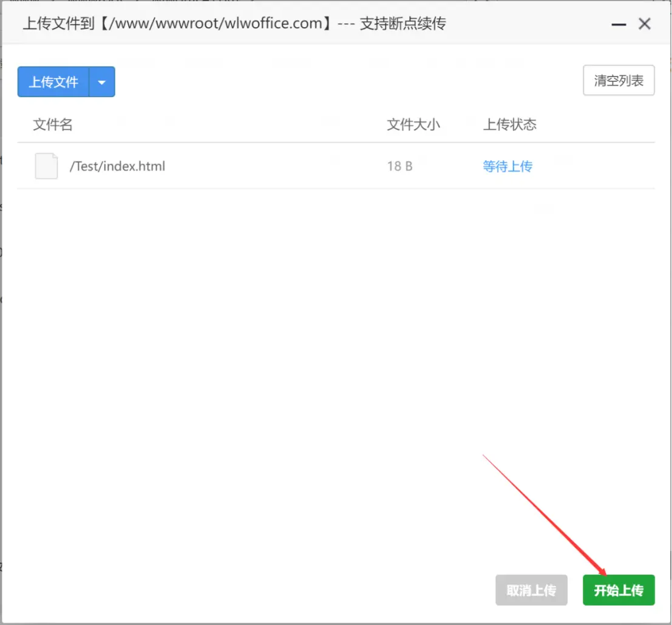
Task: Click the 等待上传 status link
Action: [x=507, y=166]
